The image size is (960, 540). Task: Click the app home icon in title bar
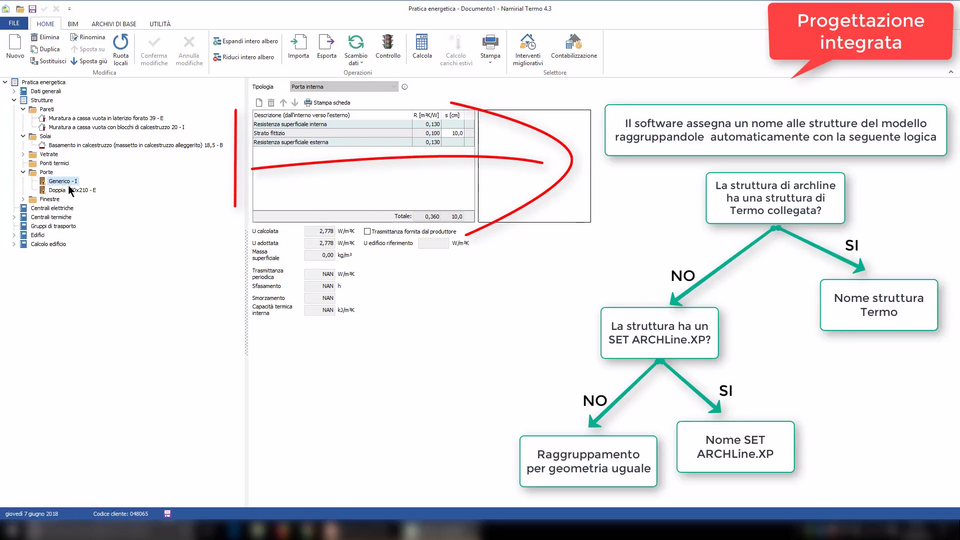pyautogui.click(x=6, y=9)
